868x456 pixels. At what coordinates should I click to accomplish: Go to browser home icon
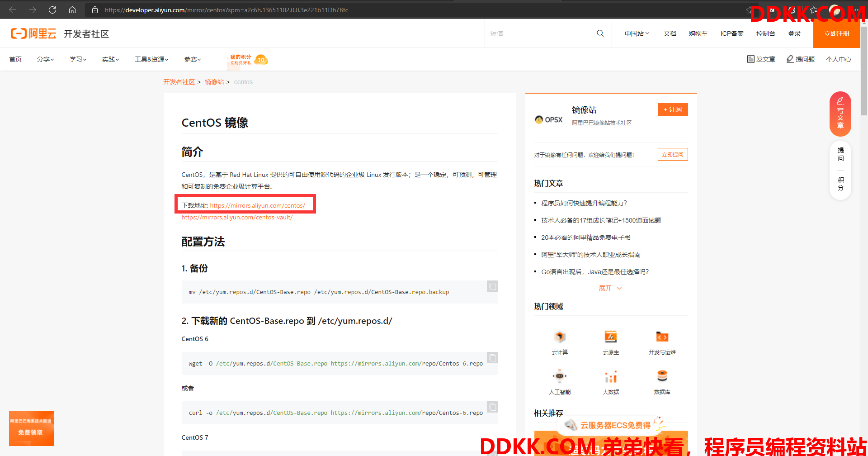[x=72, y=10]
